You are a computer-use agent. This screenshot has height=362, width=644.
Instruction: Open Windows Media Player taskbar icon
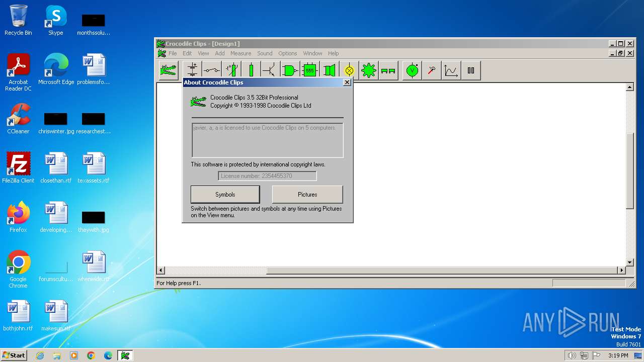(74, 355)
